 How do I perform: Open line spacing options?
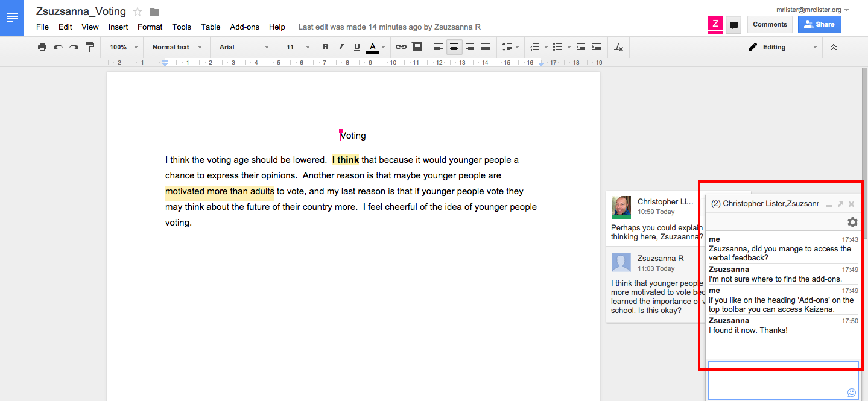tap(510, 47)
